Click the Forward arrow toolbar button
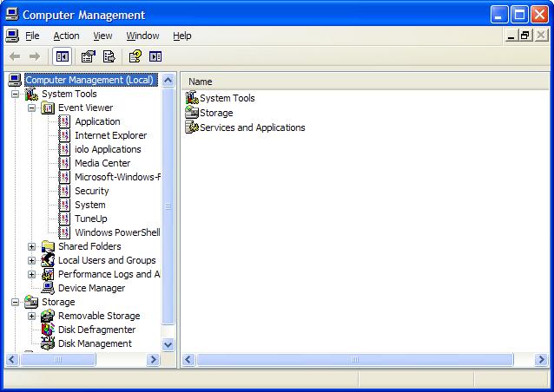 click(34, 56)
